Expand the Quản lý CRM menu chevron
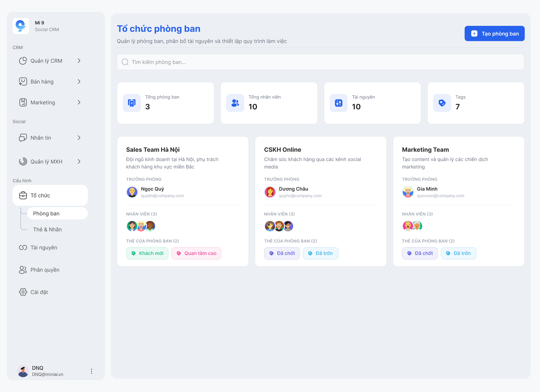Image resolution: width=540 pixels, height=392 pixels. pos(79,61)
